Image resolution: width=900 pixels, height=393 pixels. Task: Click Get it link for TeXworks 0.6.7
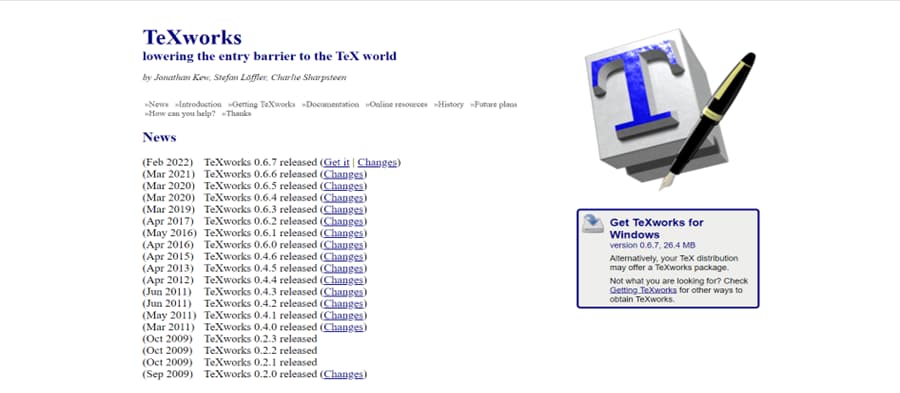coord(336,162)
